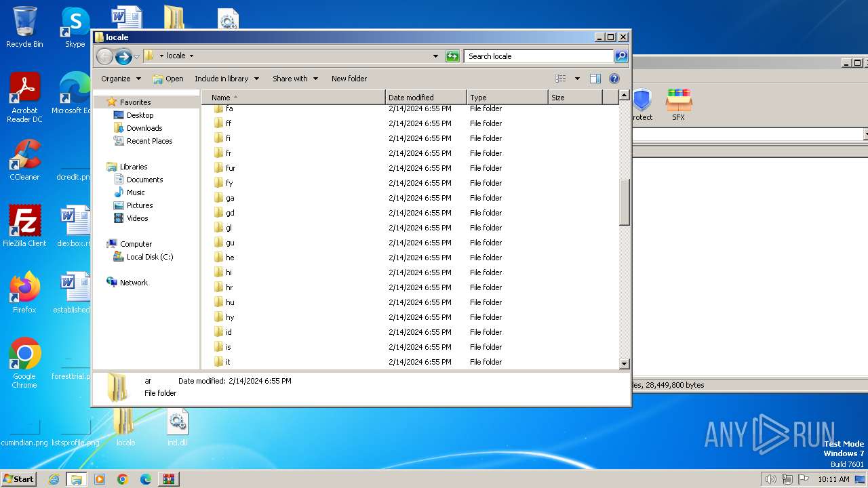Open Firefox desktop shortcut

coord(24,292)
